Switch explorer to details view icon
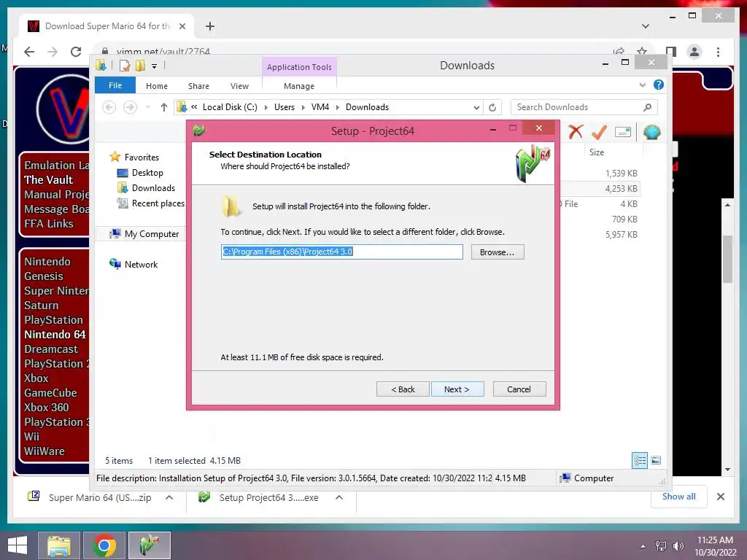 [640, 460]
